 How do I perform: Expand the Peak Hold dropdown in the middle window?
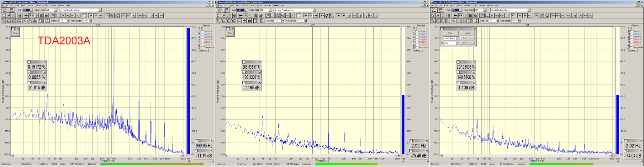point(270,10)
